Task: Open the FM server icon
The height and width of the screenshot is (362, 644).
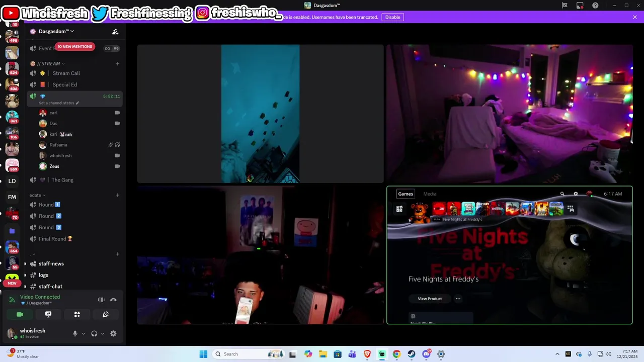Action: pos(12,197)
